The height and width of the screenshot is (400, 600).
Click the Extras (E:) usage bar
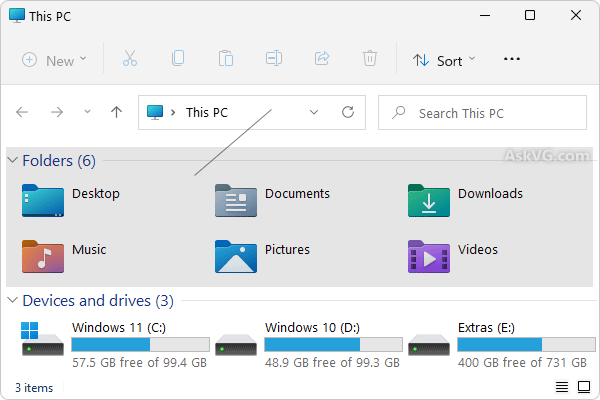[x=526, y=344]
